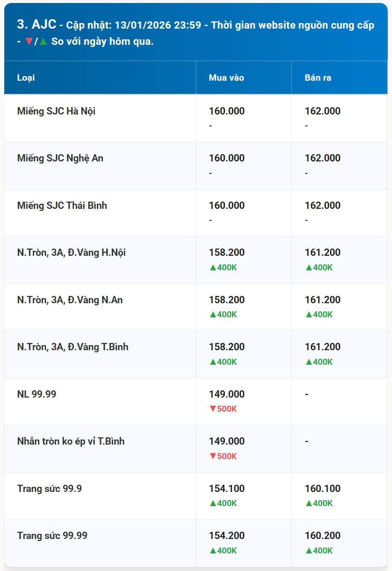Click ▲400K sell change for Trang sức 99.99

[x=319, y=551]
